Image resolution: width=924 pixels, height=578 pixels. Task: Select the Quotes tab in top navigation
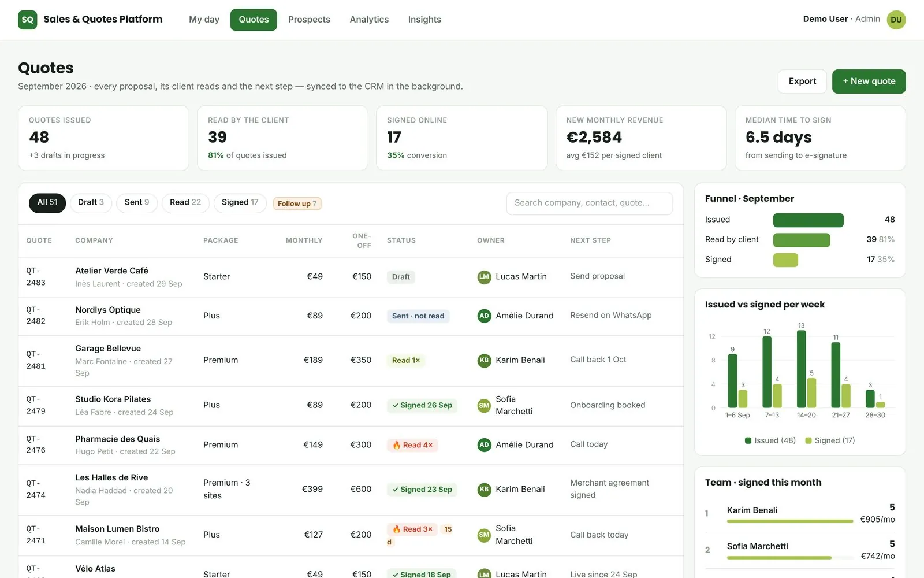pos(254,20)
